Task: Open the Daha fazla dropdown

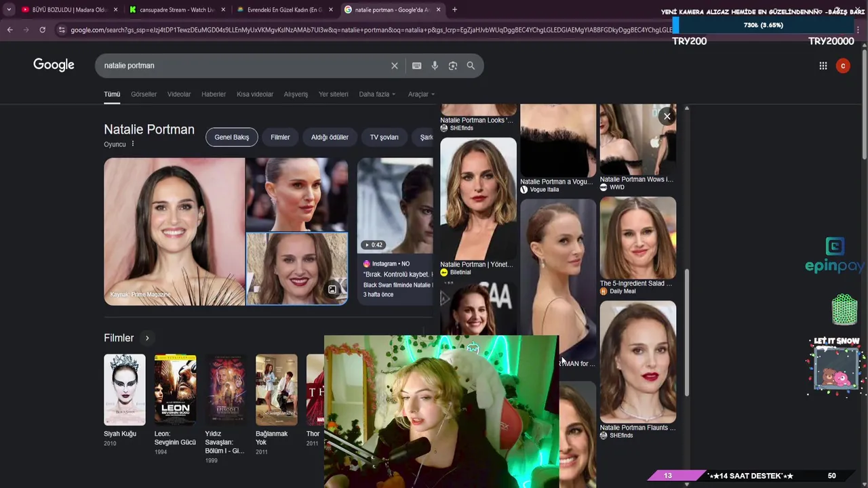Action: [377, 94]
